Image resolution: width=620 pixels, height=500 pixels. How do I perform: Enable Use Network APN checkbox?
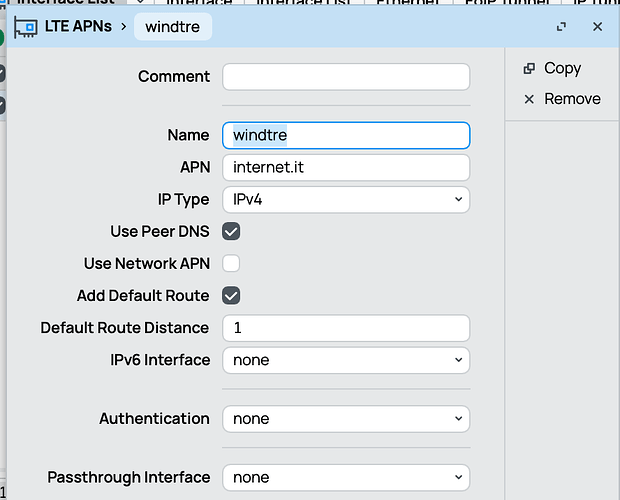tap(231, 264)
